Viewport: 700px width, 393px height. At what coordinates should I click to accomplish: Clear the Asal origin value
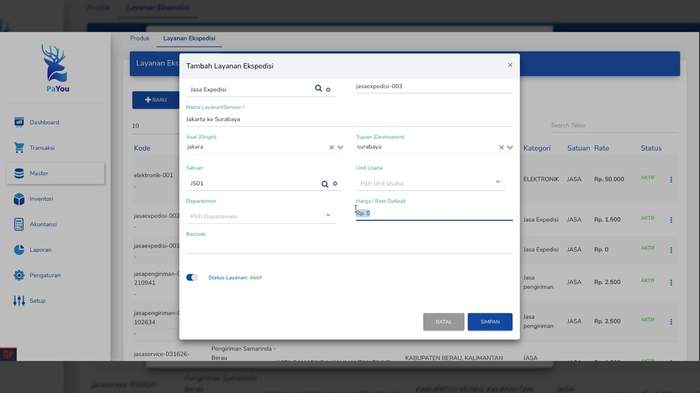pos(331,147)
